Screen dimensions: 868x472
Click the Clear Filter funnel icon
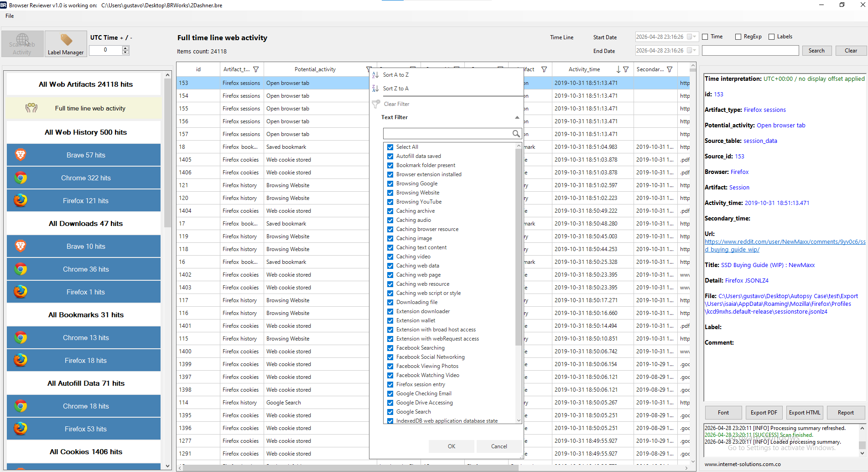[x=376, y=104]
